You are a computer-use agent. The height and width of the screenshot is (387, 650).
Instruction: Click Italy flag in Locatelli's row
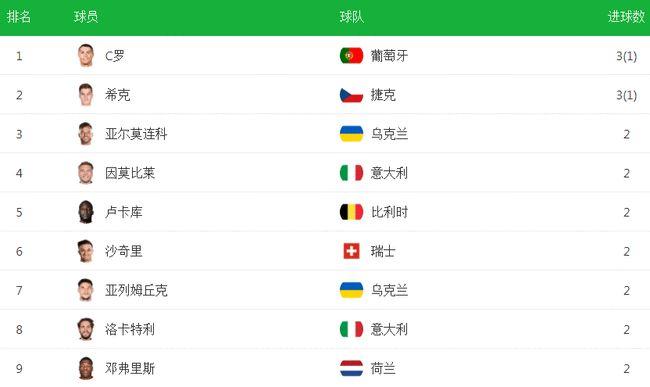point(351,329)
